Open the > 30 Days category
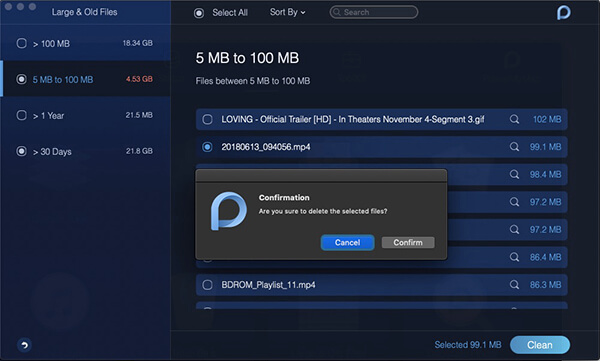 (x=85, y=151)
